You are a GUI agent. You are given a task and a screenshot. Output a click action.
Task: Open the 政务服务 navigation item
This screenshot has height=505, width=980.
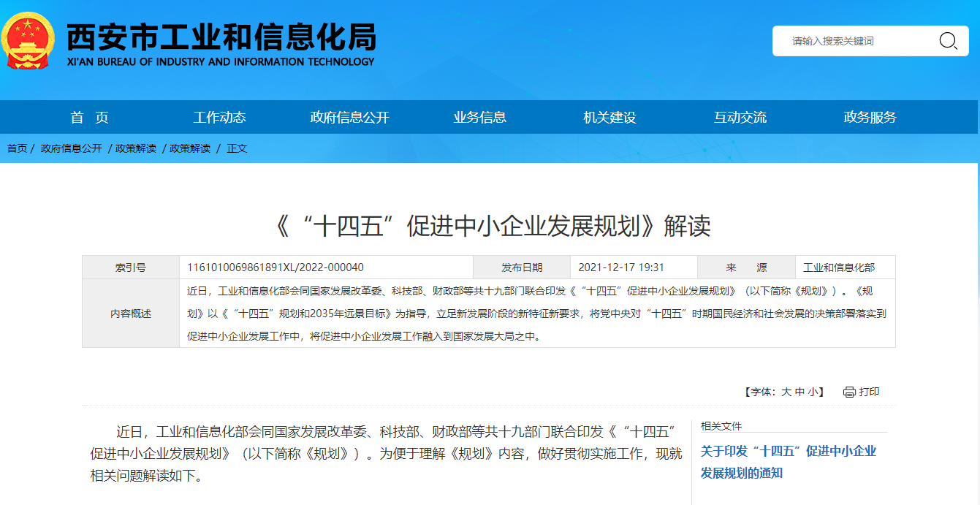pyautogui.click(x=870, y=118)
